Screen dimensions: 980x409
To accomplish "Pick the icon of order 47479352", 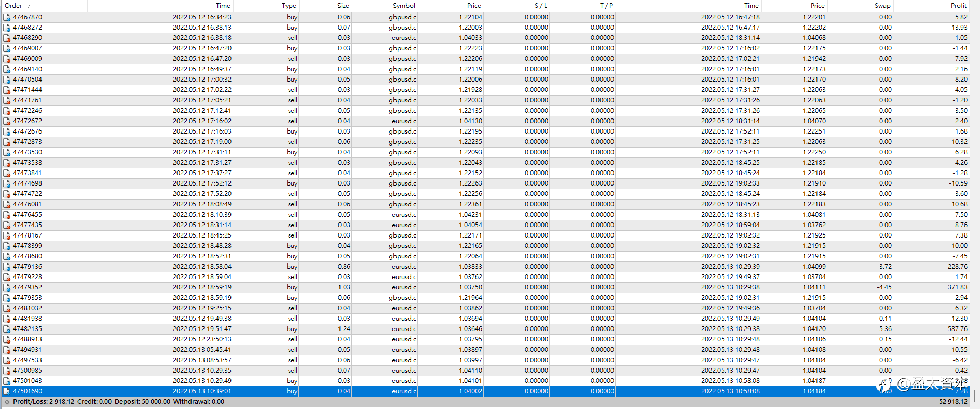I will (x=7, y=287).
